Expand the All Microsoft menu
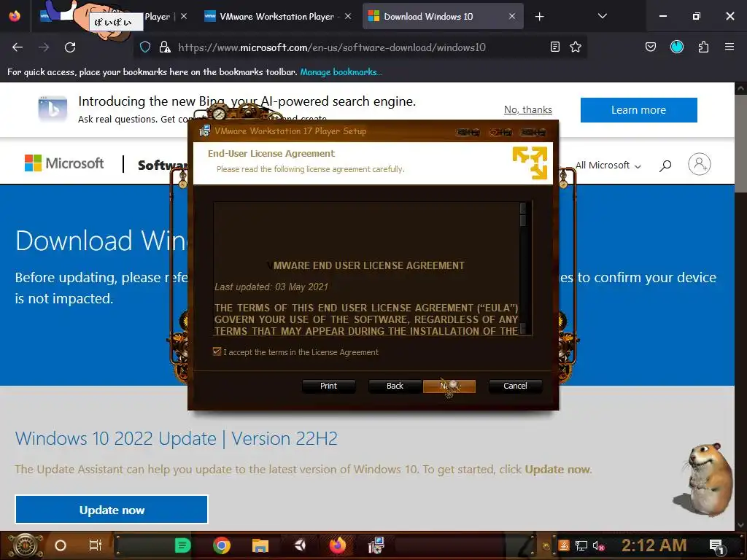This screenshot has width=747, height=560. coord(608,166)
